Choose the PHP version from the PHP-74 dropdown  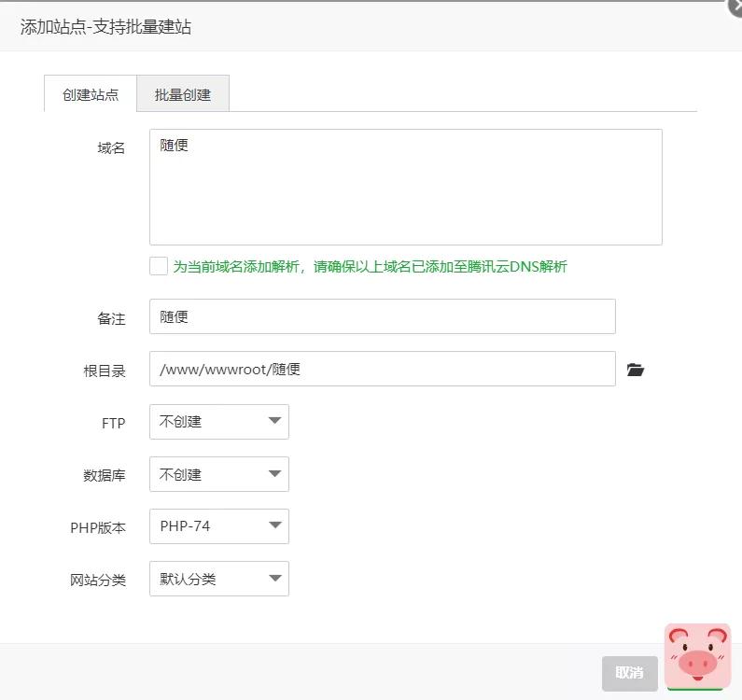(219, 526)
